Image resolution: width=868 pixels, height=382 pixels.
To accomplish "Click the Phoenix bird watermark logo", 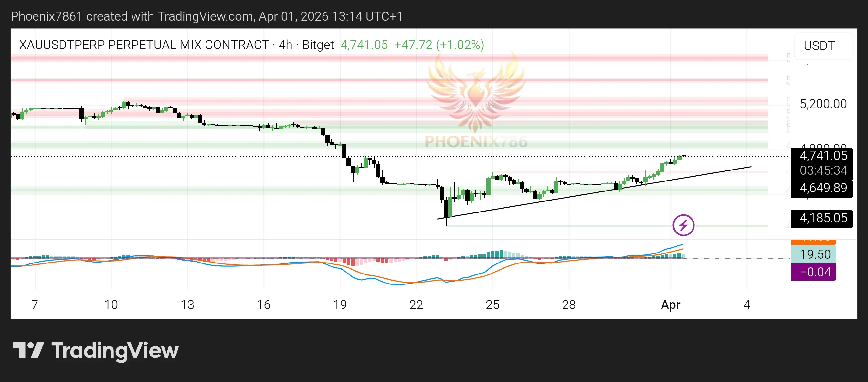I will click(x=475, y=93).
